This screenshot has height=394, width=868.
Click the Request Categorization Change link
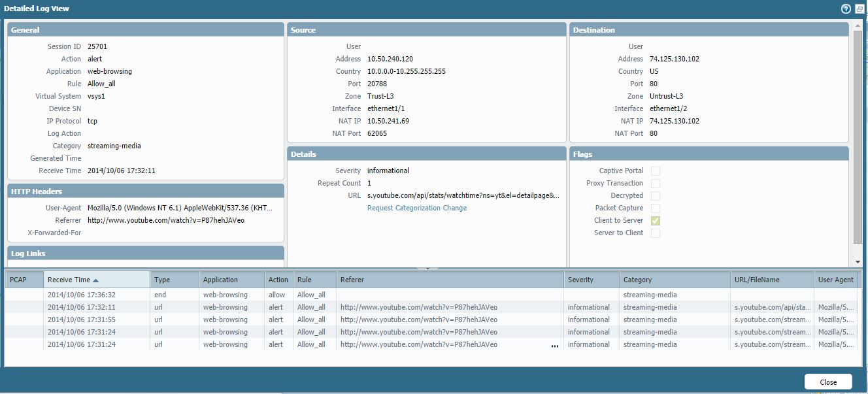[x=417, y=208]
